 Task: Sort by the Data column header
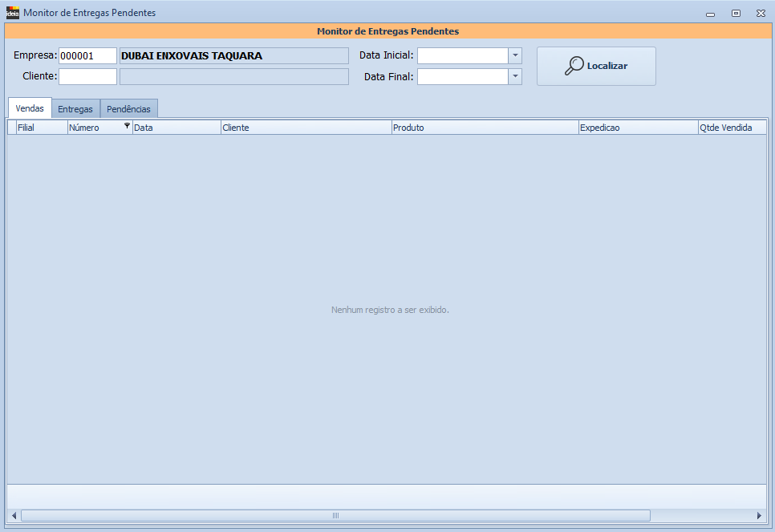click(x=177, y=128)
